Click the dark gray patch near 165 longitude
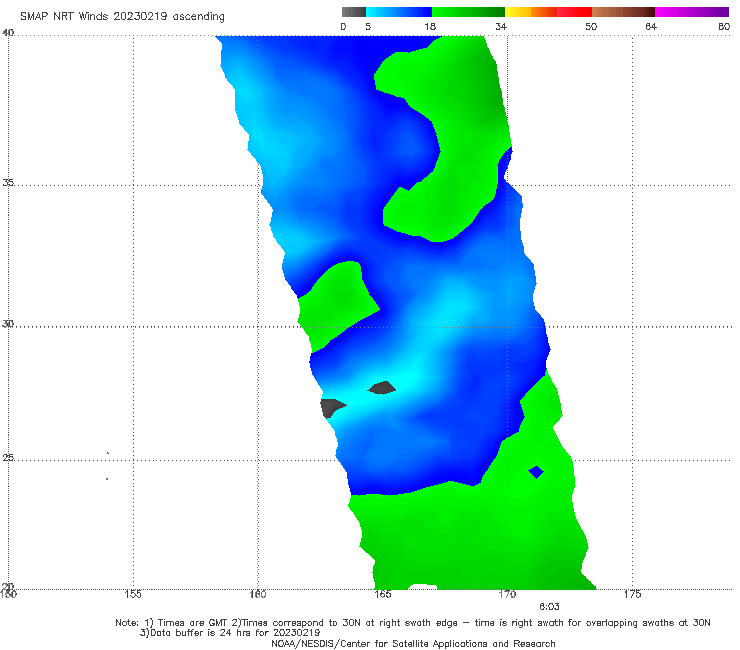Screen dimensions: 740x650 382,388
